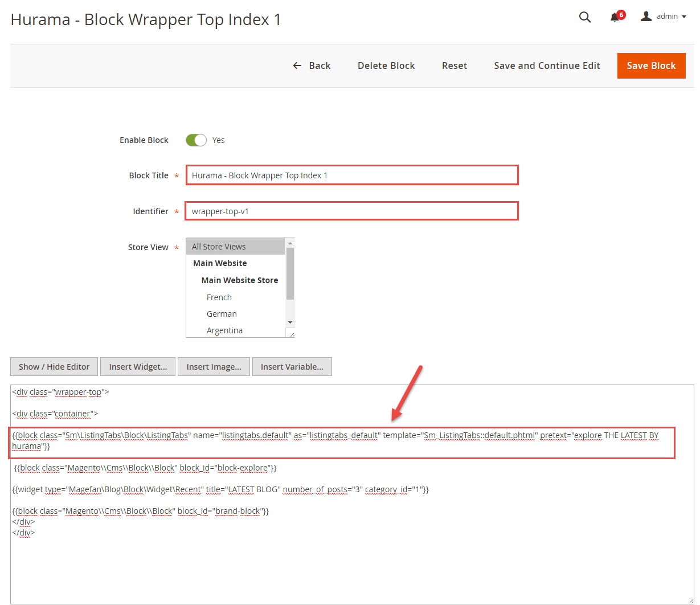Toggle the Enable Block switch
This screenshot has height=605, width=700.
[196, 140]
